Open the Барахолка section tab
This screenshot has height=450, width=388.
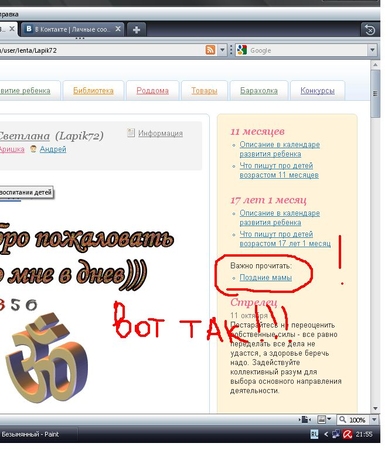click(259, 91)
